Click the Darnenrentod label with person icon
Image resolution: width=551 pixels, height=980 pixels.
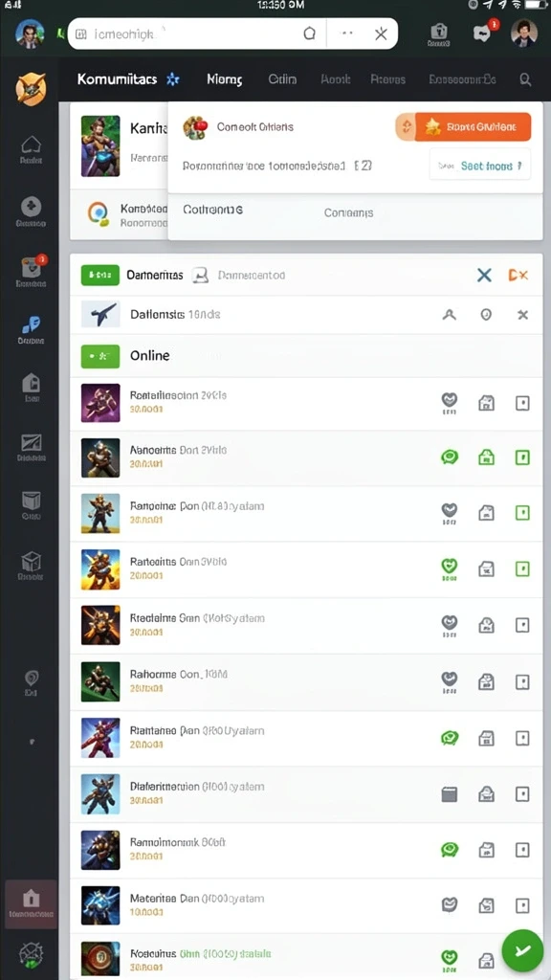click(x=238, y=275)
